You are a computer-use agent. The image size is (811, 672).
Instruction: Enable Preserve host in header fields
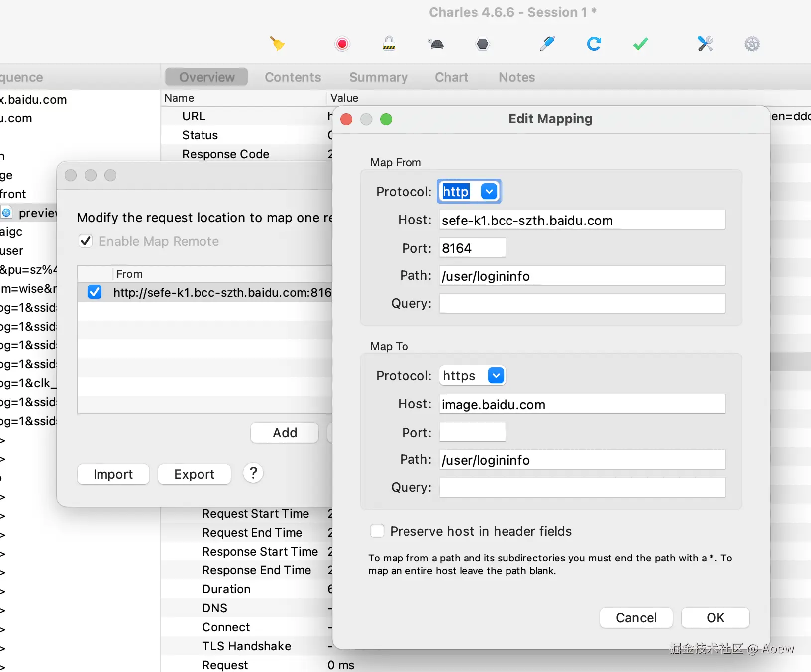377,531
